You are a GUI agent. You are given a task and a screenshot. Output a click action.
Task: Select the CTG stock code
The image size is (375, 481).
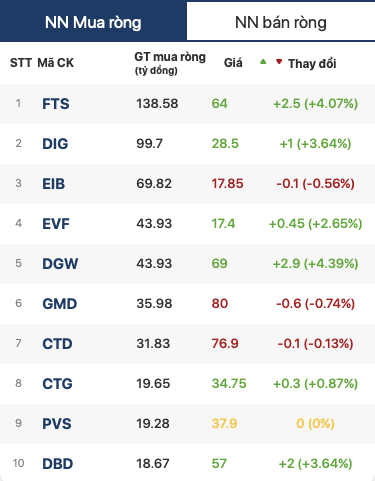[x=57, y=384]
